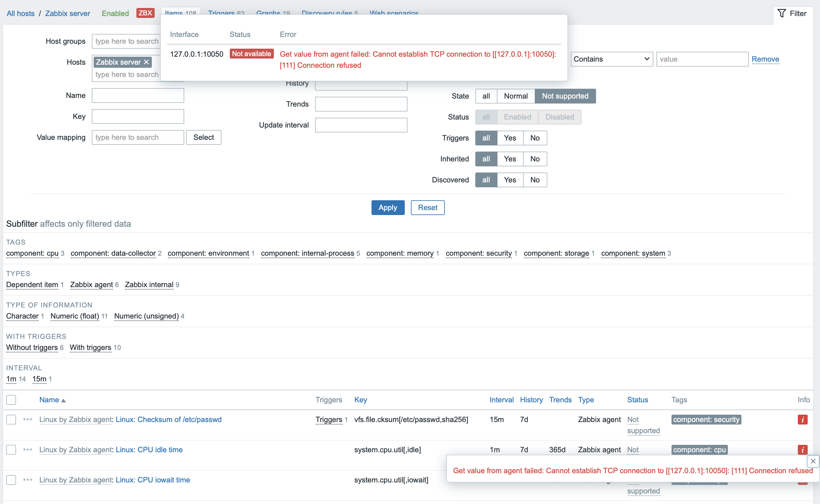Focus the Update interval filter field
Screen dimensions: 820x504
click(361, 125)
